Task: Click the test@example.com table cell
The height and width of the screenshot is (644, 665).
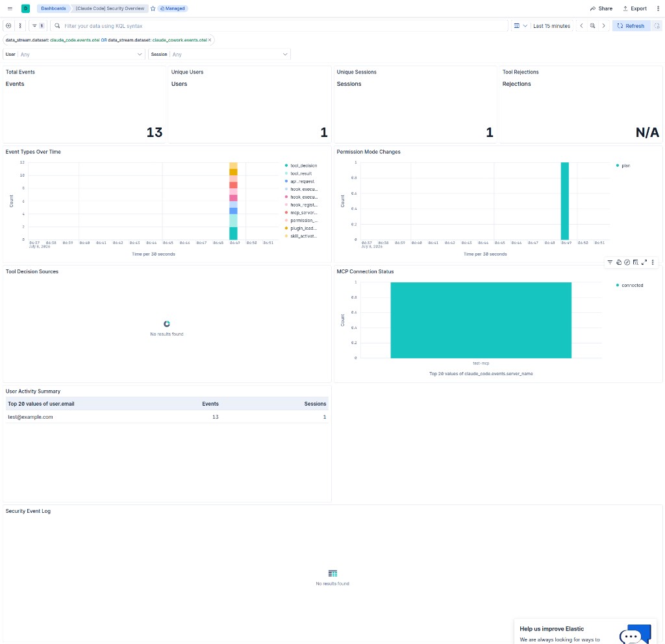Action: (x=31, y=417)
